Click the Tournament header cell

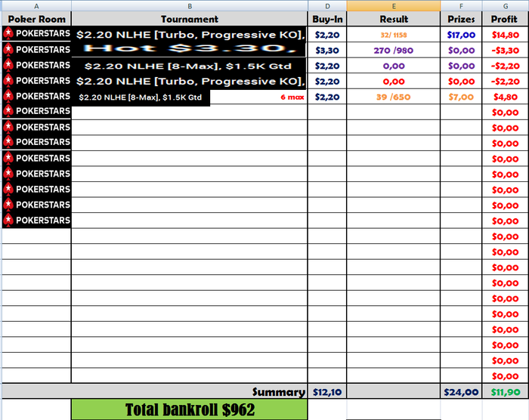coord(190,19)
